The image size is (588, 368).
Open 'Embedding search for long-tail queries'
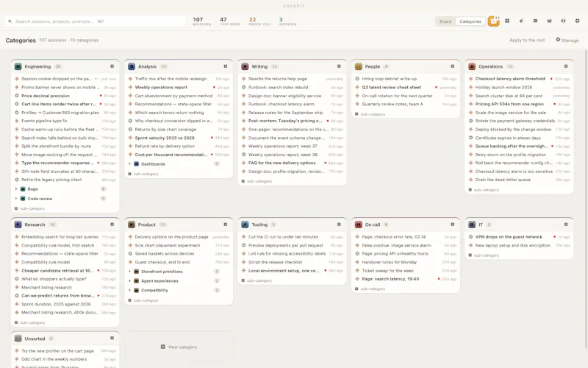click(x=65, y=237)
